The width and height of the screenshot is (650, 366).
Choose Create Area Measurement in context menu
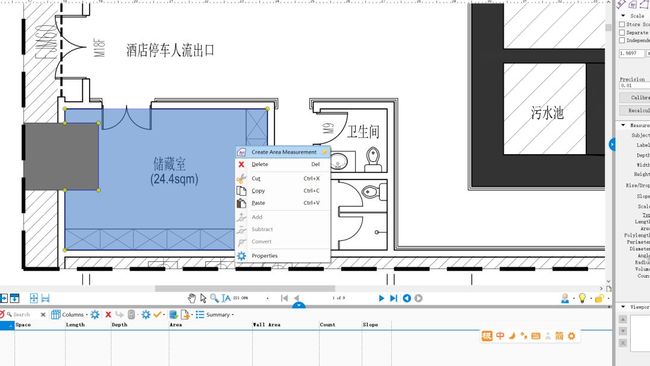tap(284, 152)
